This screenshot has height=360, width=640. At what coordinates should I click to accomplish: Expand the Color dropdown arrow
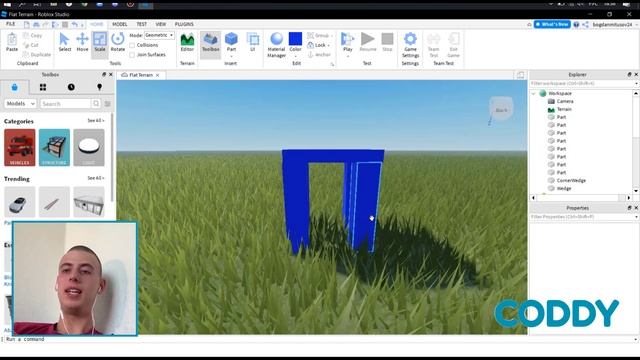(296, 56)
